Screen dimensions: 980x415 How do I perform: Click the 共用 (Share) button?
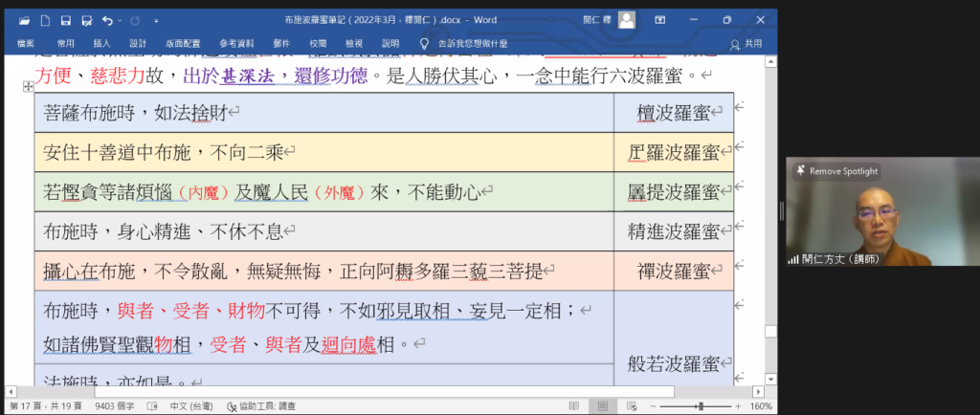[746, 44]
